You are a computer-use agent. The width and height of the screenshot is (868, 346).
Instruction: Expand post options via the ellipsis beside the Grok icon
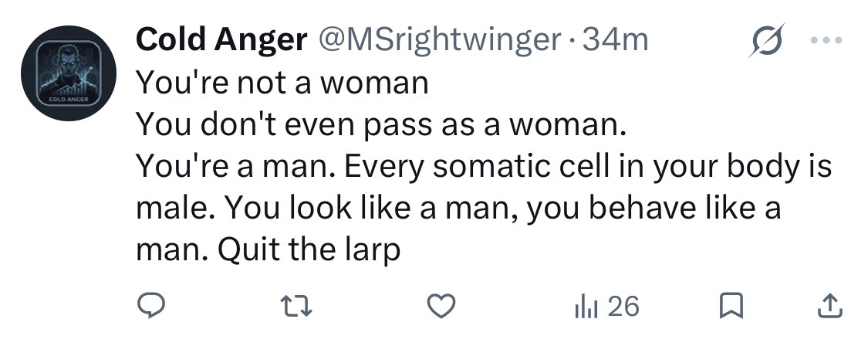[826, 40]
